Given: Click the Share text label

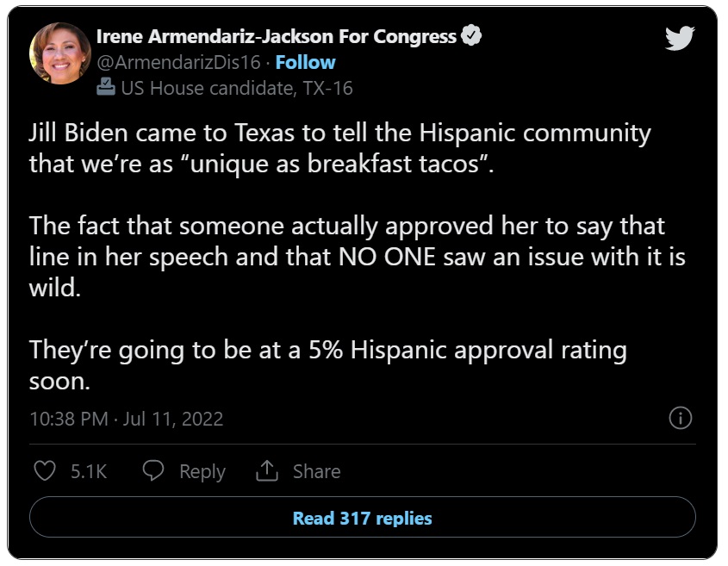Looking at the screenshot, I should coord(317,471).
